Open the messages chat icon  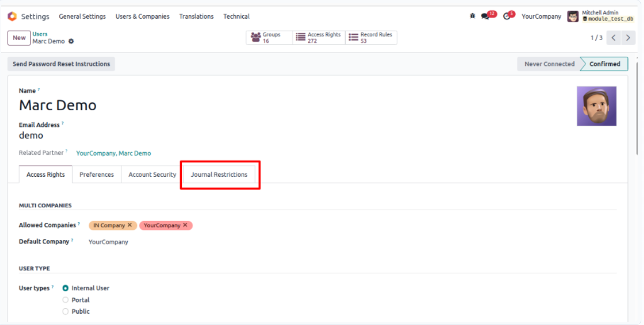(x=485, y=17)
